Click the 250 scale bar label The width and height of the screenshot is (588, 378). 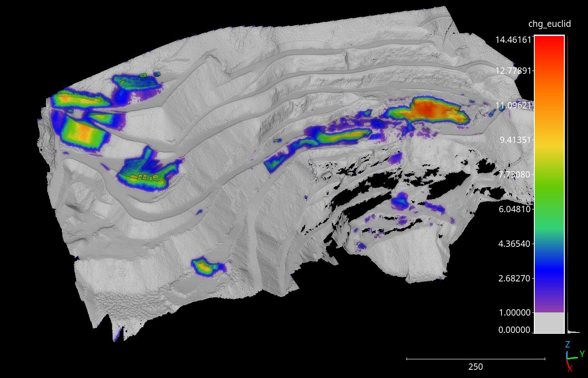coord(475,367)
